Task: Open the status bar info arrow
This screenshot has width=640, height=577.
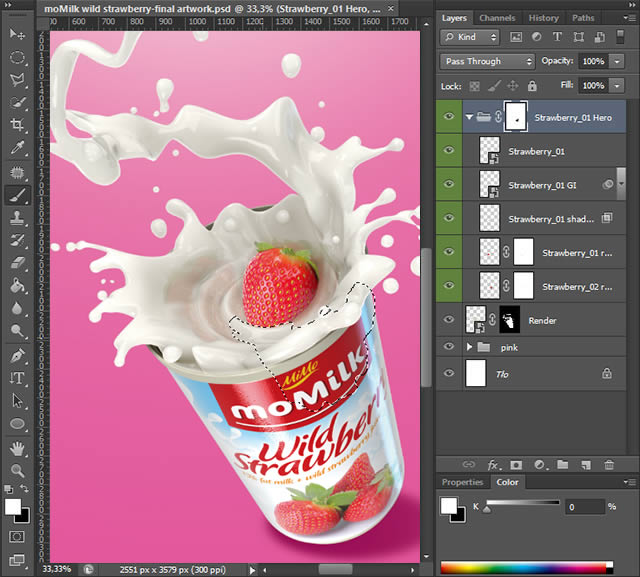Action: 252,570
